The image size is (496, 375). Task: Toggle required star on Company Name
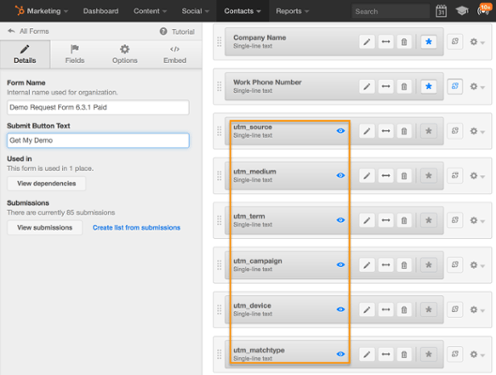(x=428, y=42)
